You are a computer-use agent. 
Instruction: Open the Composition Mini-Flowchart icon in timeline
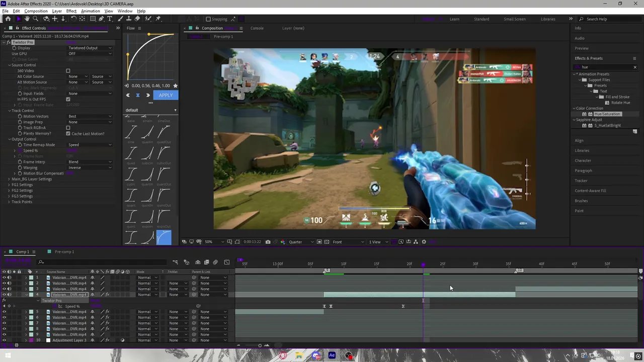point(175,262)
